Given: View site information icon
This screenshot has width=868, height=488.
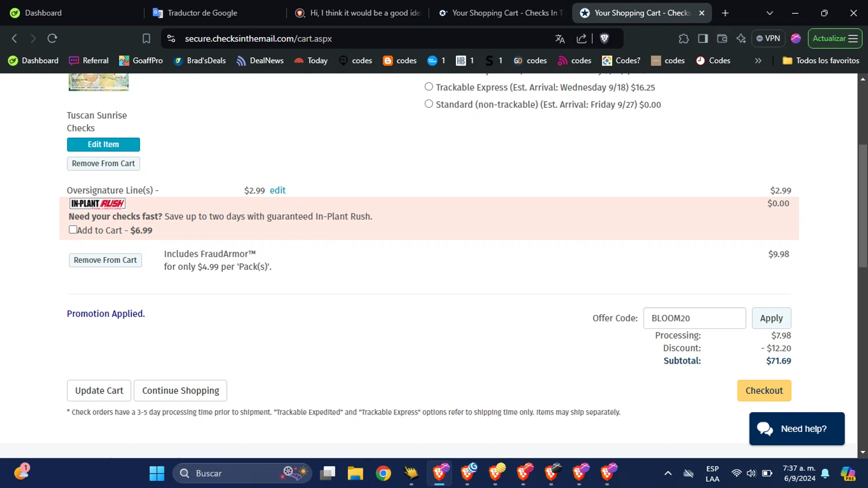Looking at the screenshot, I should point(171,39).
